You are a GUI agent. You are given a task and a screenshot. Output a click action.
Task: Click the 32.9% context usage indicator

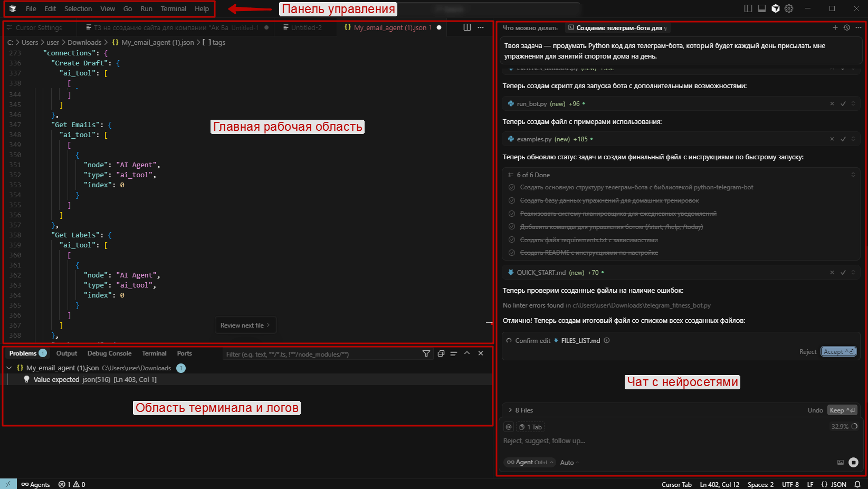[844, 427]
